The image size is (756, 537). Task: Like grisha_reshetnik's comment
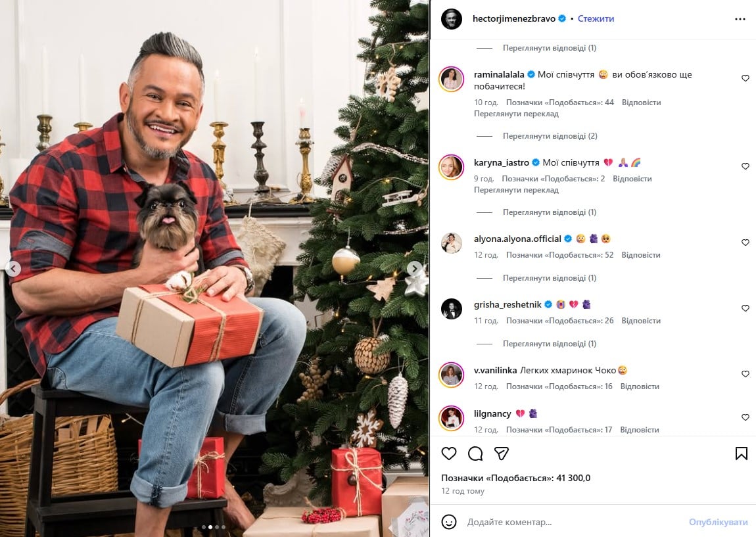[x=745, y=308]
